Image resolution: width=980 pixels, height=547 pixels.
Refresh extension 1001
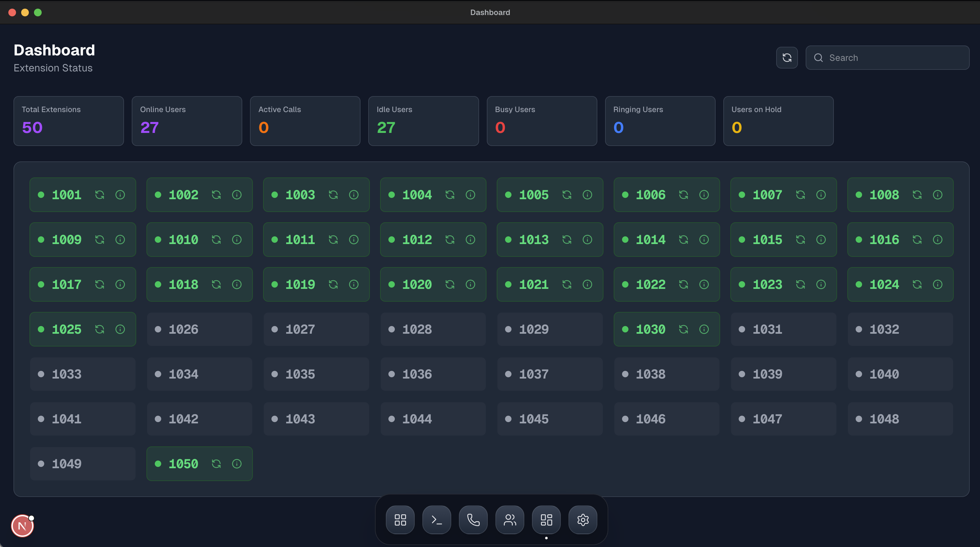click(x=100, y=195)
